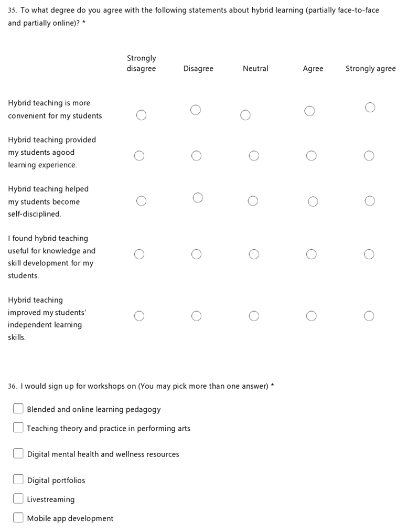
Task: Select the Mobile app development checkbox
Action: (18, 518)
